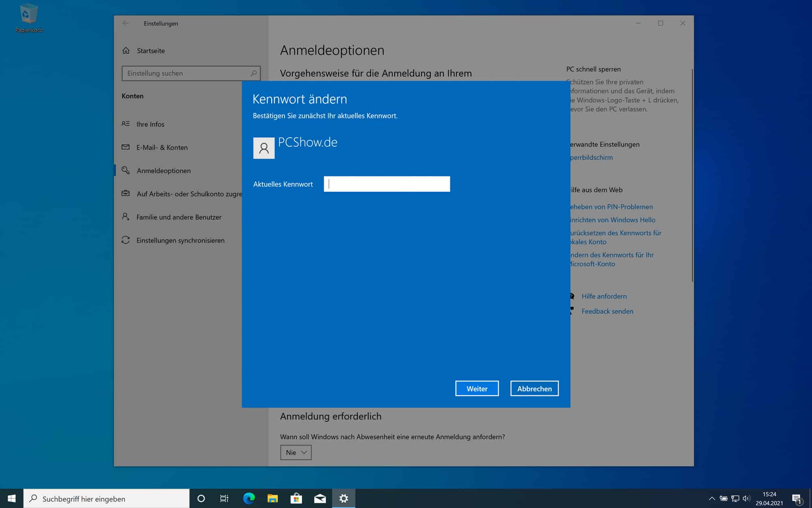812x508 pixels.
Task: Click the taskbar search box
Action: point(106,499)
